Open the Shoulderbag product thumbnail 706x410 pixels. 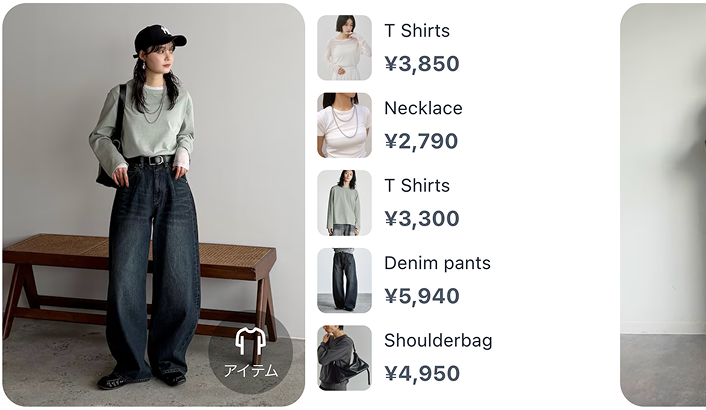point(344,358)
